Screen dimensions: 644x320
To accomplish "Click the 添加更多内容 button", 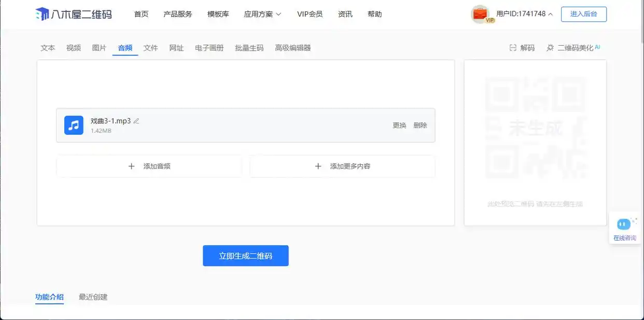I will point(342,166).
